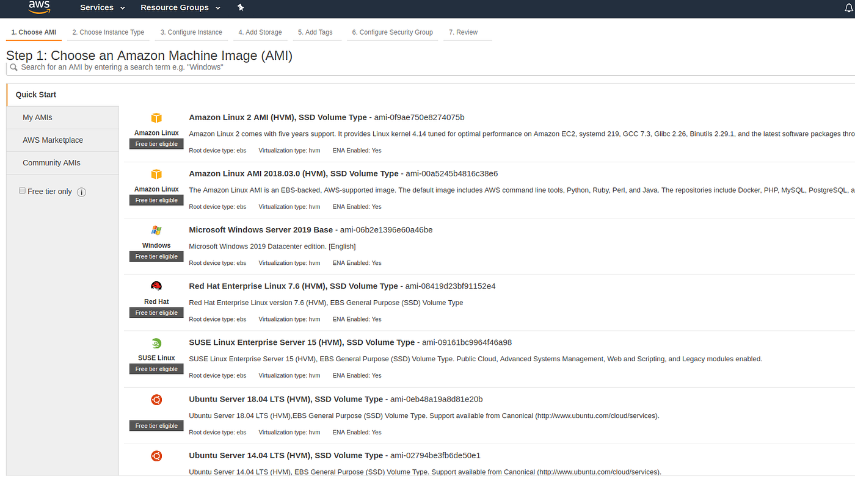Click the Amazon Linux AMI 2018.03.0 box icon
The width and height of the screenshot is (855, 504).
tap(156, 174)
